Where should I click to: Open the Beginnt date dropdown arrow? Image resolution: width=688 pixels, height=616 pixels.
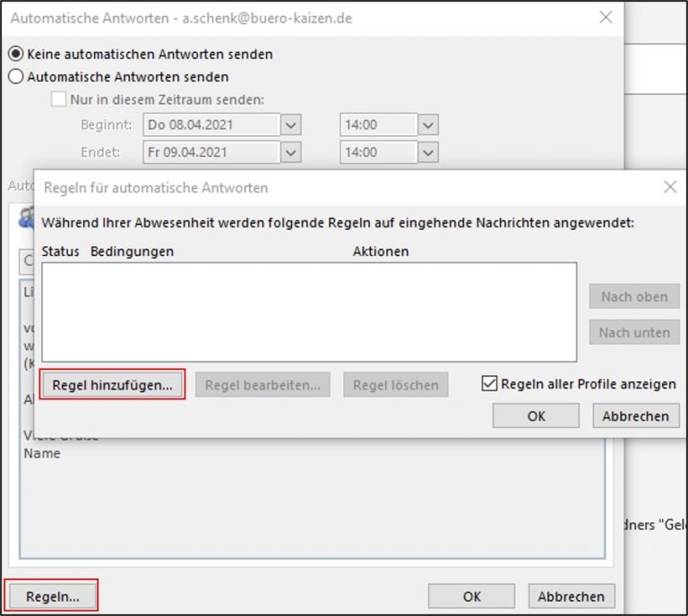pos(290,124)
